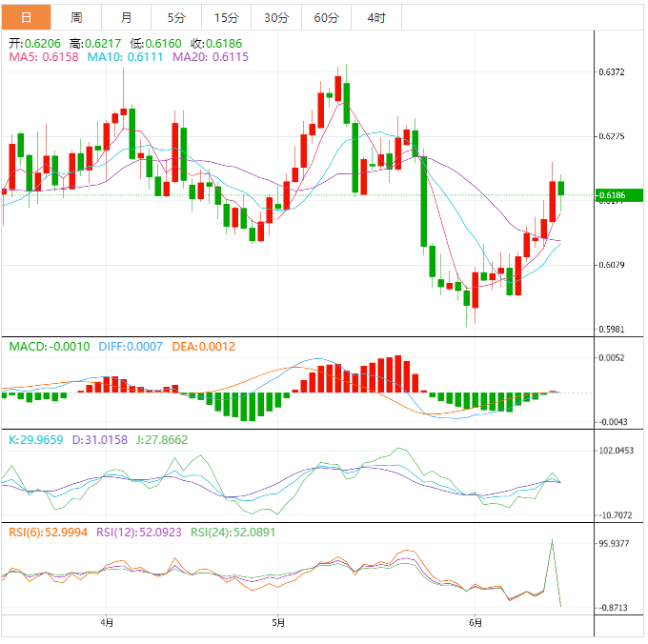Click the 5月 marker on date axis
Image resolution: width=648 pixels, height=644 pixels.
277,624
